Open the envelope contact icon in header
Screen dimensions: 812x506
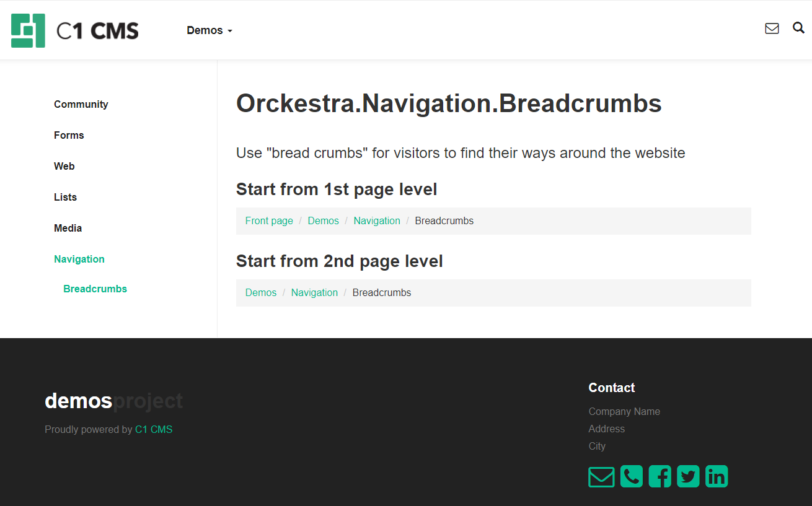coord(772,28)
